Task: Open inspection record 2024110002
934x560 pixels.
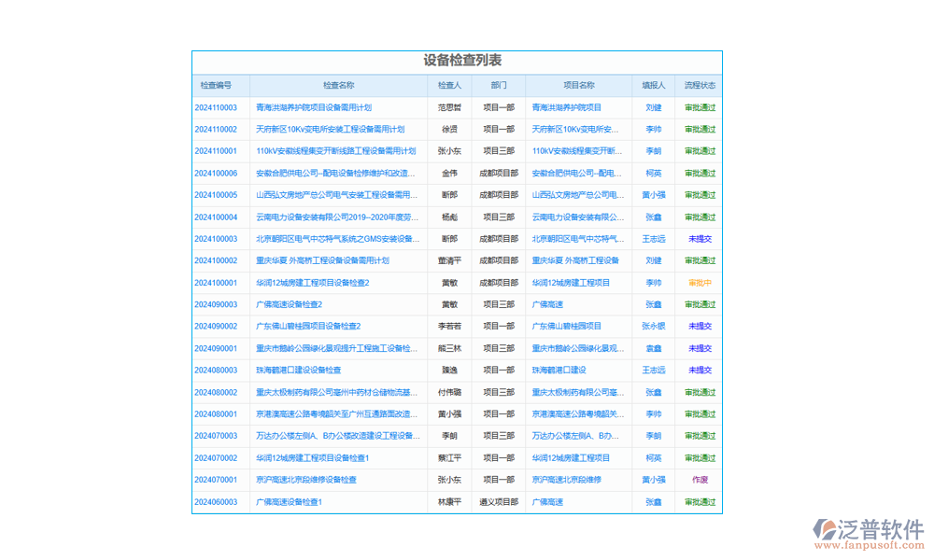Action: [216, 129]
